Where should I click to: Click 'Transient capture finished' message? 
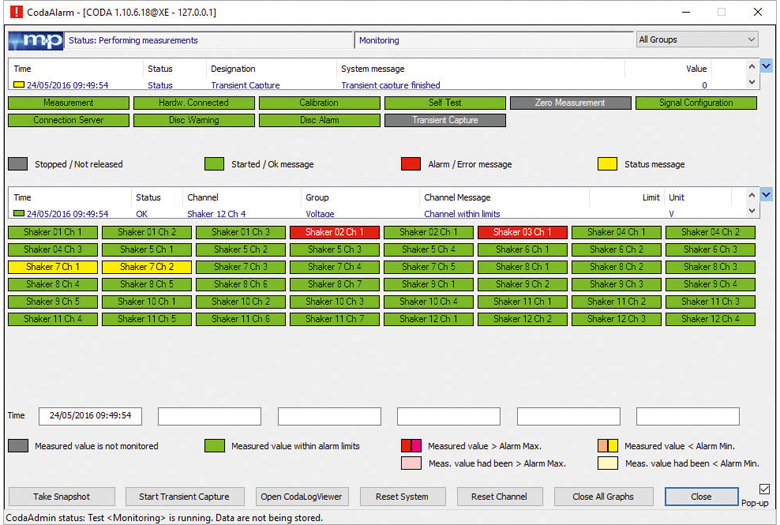click(390, 85)
